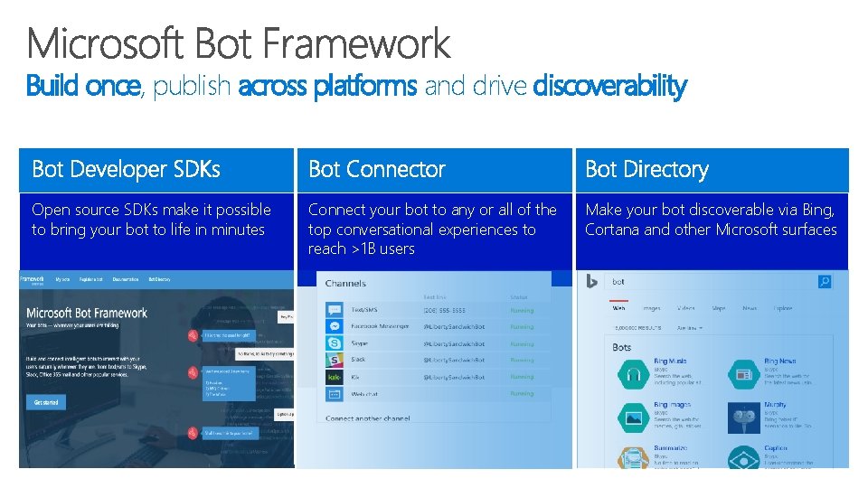Click the bottom red bot avatar in the chat

pos(193,433)
